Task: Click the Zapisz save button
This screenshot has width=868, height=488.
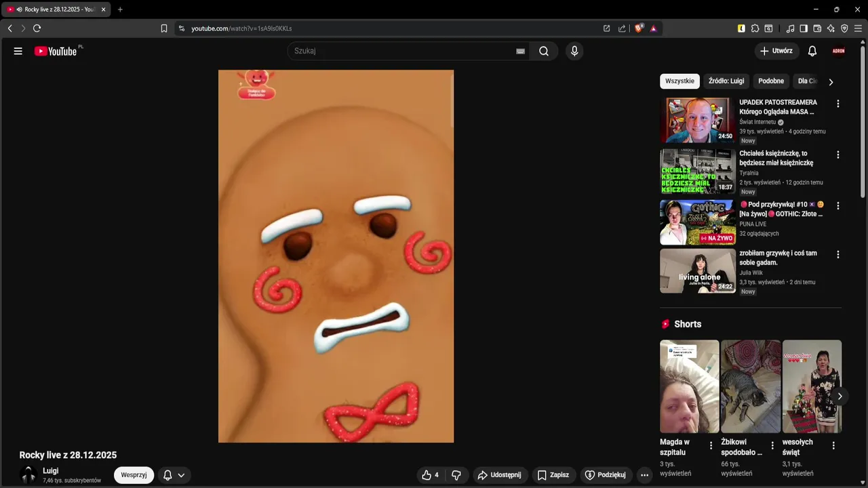Action: coord(553,475)
